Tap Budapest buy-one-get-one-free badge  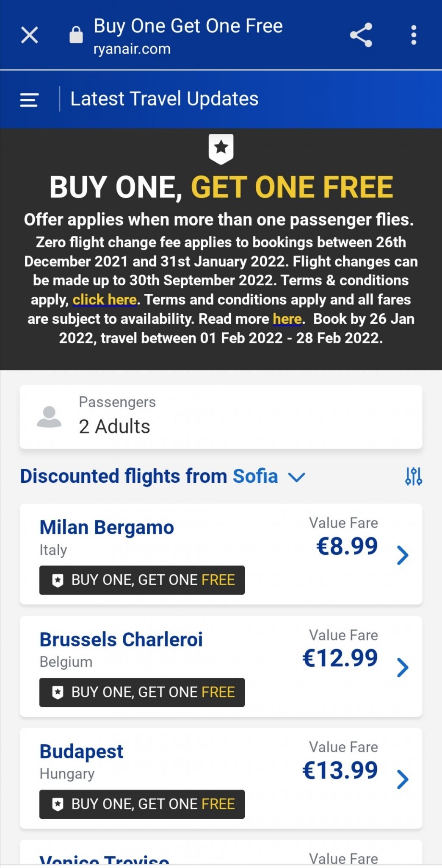pos(142,804)
